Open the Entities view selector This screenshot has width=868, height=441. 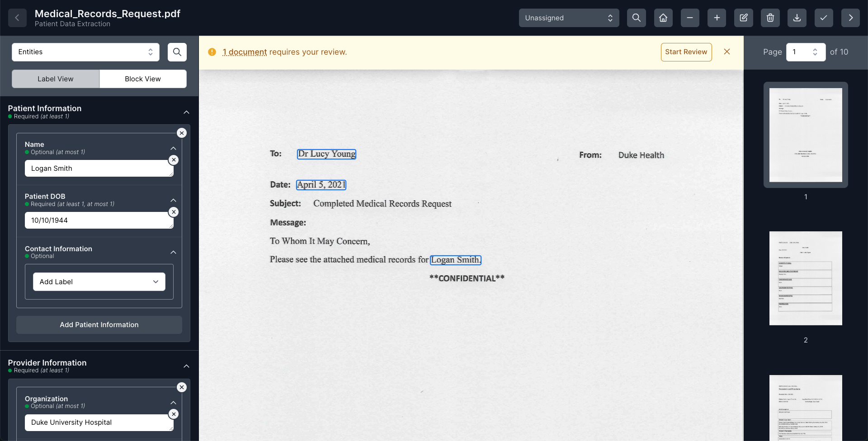click(x=85, y=52)
